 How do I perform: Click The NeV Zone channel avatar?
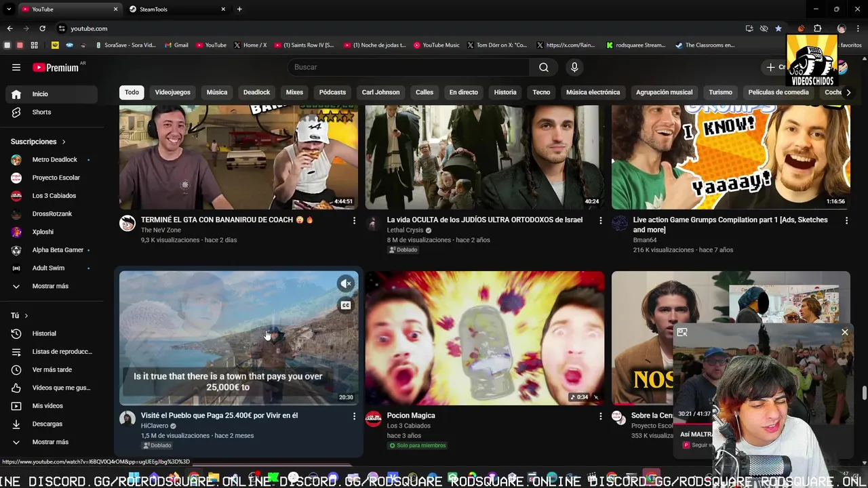tap(127, 224)
